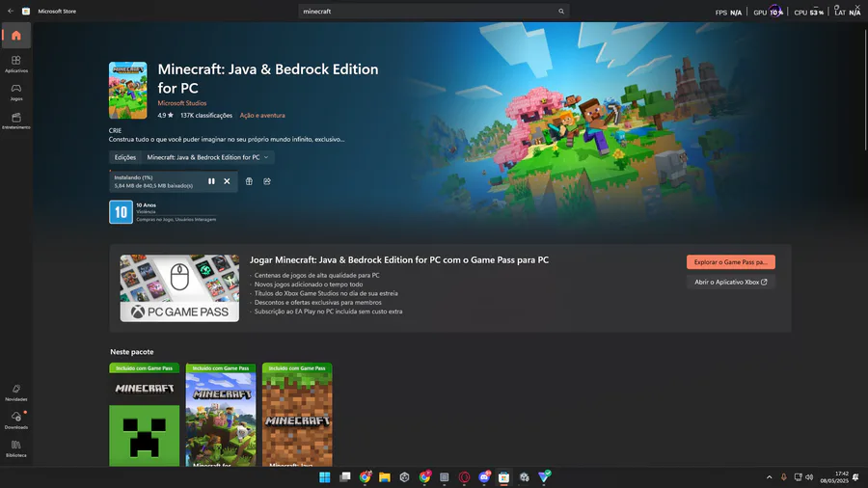Open the Opera browser taskbar icon
Image resolution: width=868 pixels, height=488 pixels.
point(465,477)
